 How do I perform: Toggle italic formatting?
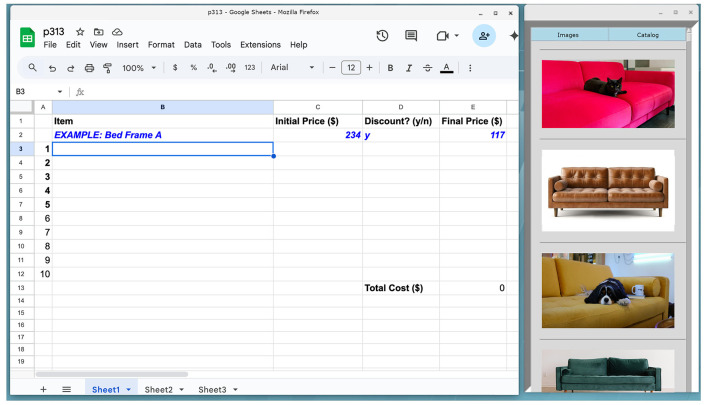pyautogui.click(x=409, y=68)
